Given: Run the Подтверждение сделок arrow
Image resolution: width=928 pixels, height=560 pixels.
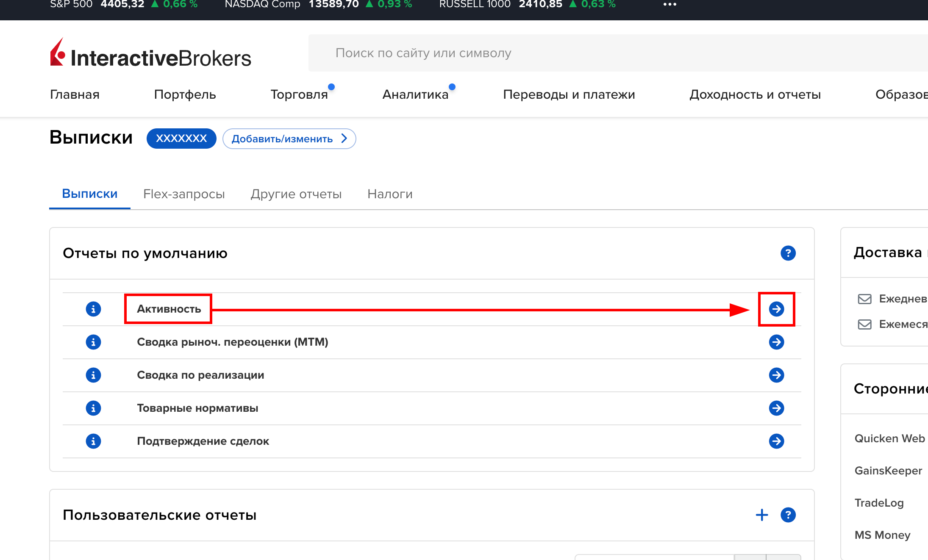Looking at the screenshot, I should [776, 441].
